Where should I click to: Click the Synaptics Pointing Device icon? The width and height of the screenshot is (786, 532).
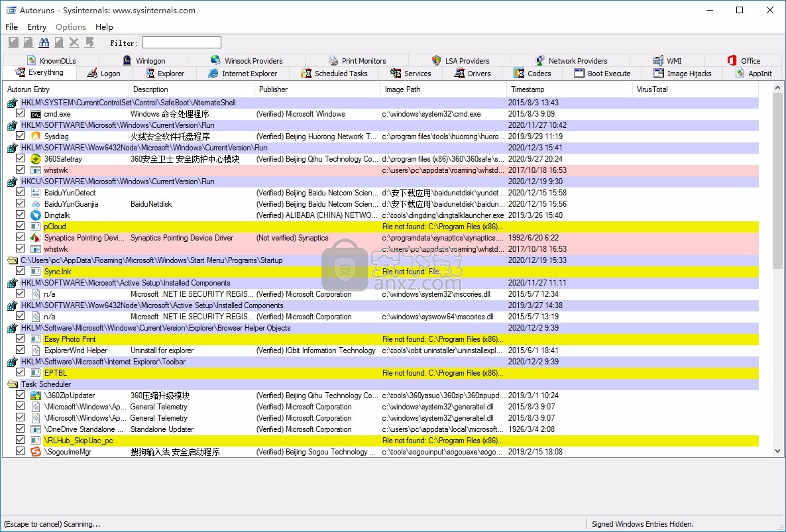pos(36,238)
